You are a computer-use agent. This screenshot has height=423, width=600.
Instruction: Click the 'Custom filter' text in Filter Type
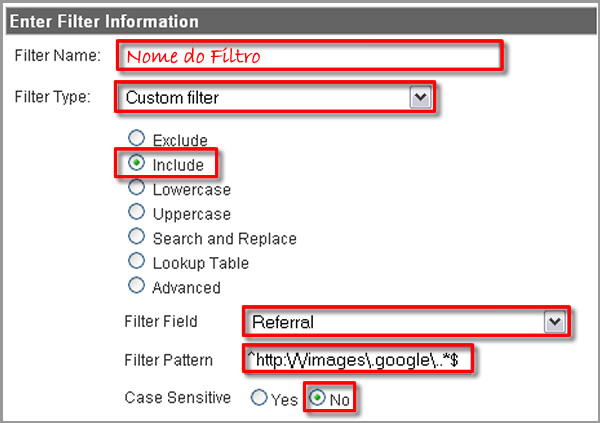172,99
